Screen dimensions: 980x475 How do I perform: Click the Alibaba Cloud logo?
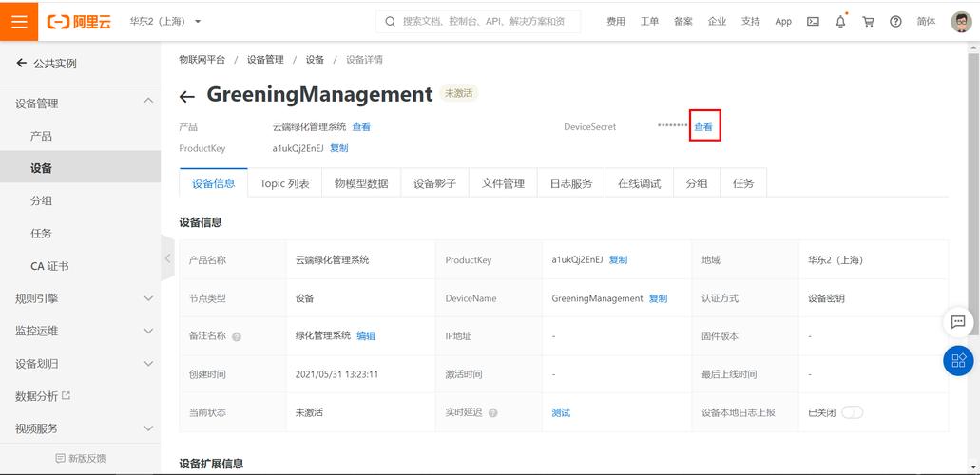click(80, 22)
